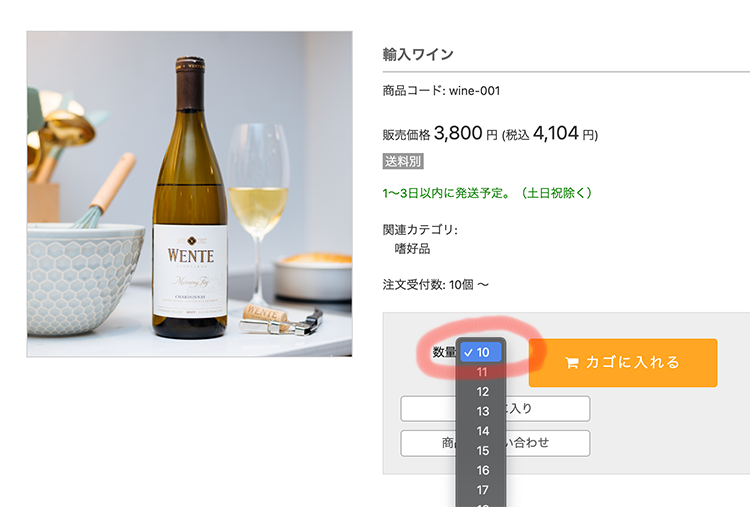The width and height of the screenshot is (750, 507).
Task: Click the 数量 quantity label
Action: point(443,352)
